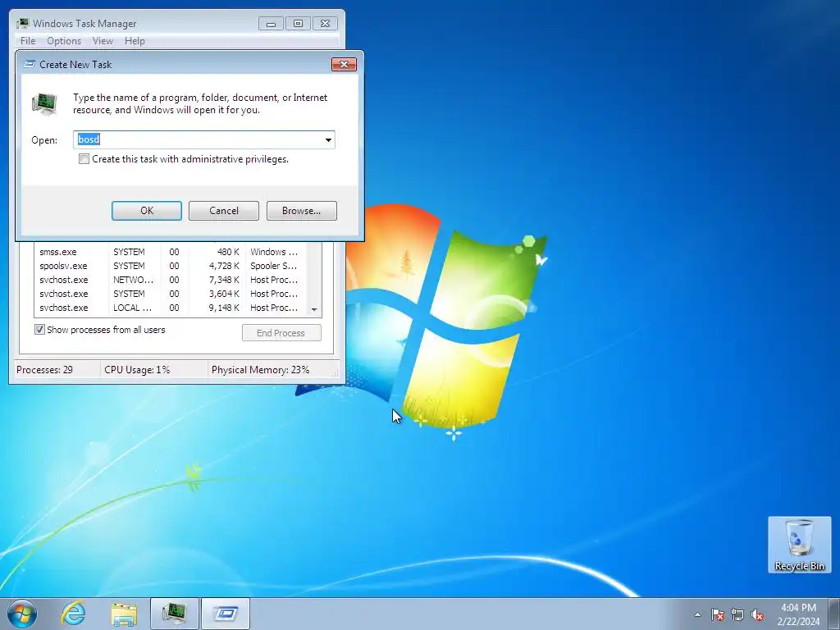Viewport: 840px width, 630px height.
Task: Select svchost.exe run by LOCAL ... user
Action: click(x=171, y=308)
